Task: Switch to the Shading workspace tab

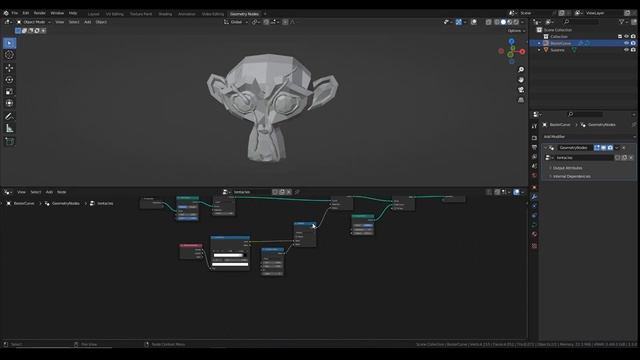Action: 165,14
